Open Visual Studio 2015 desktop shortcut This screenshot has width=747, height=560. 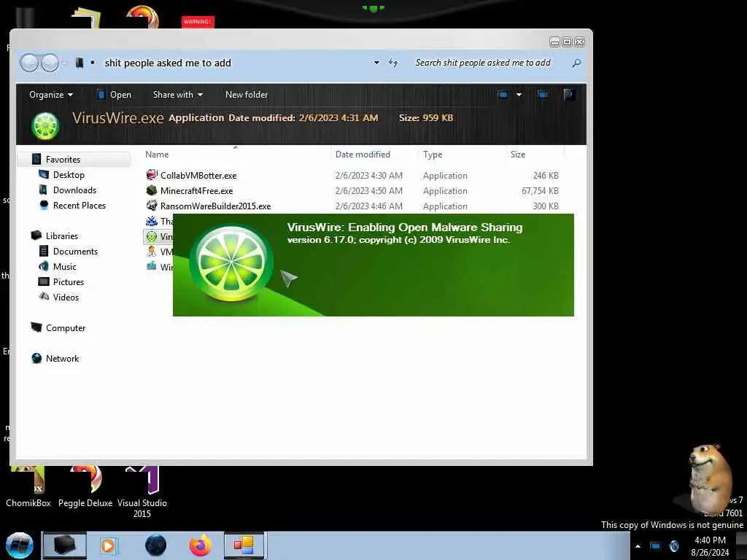coord(142,493)
